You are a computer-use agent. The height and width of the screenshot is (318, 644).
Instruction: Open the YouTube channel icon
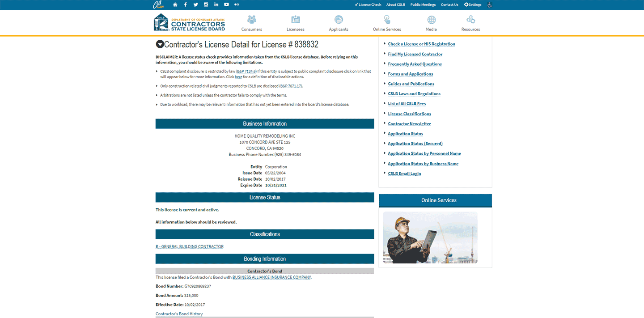coord(226,4)
